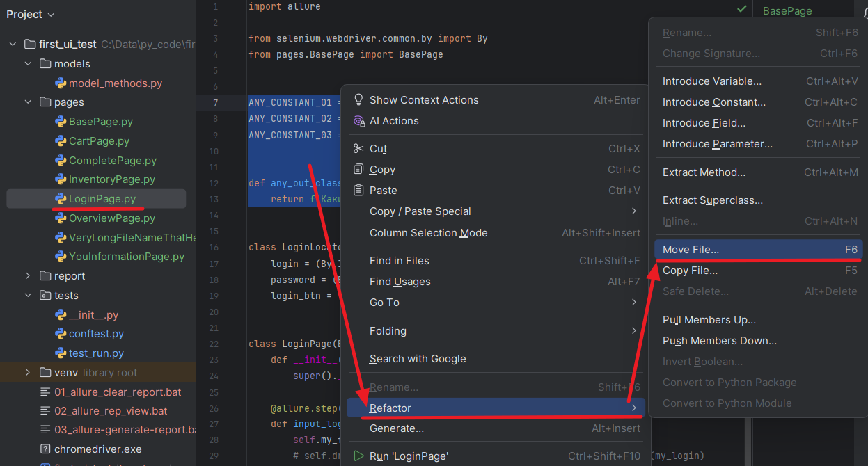This screenshot has height=466, width=868.
Task: Toggle Column Selection Mode
Action: coord(428,233)
